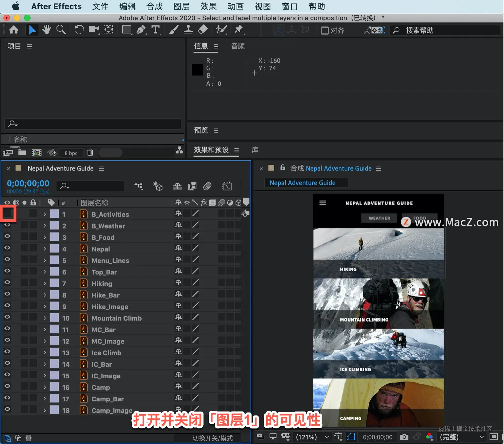
Task: Click the 切换开关/模式 button
Action: 213,438
